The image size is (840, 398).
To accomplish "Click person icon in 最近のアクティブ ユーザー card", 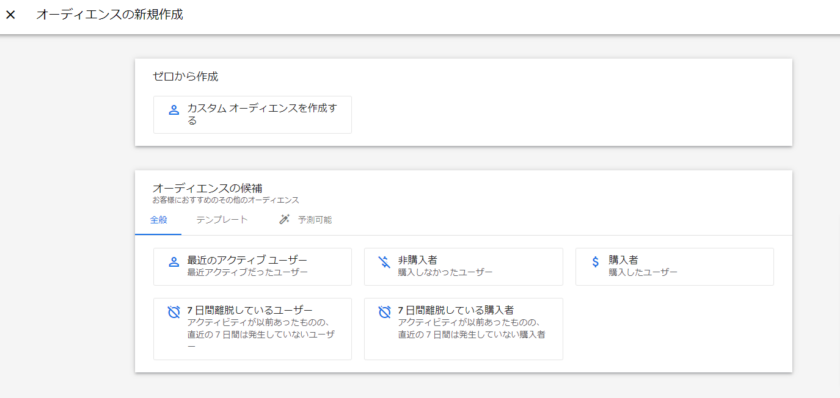I will [174, 262].
